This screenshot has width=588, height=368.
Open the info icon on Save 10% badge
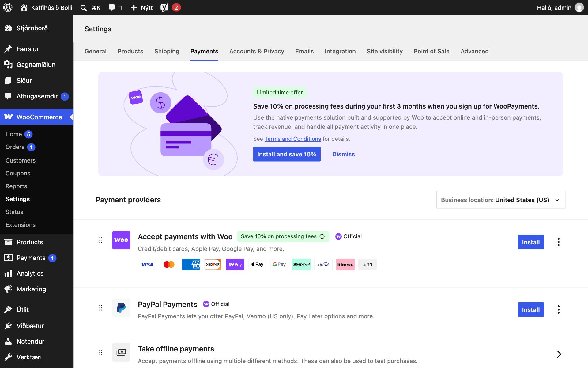pyautogui.click(x=322, y=236)
